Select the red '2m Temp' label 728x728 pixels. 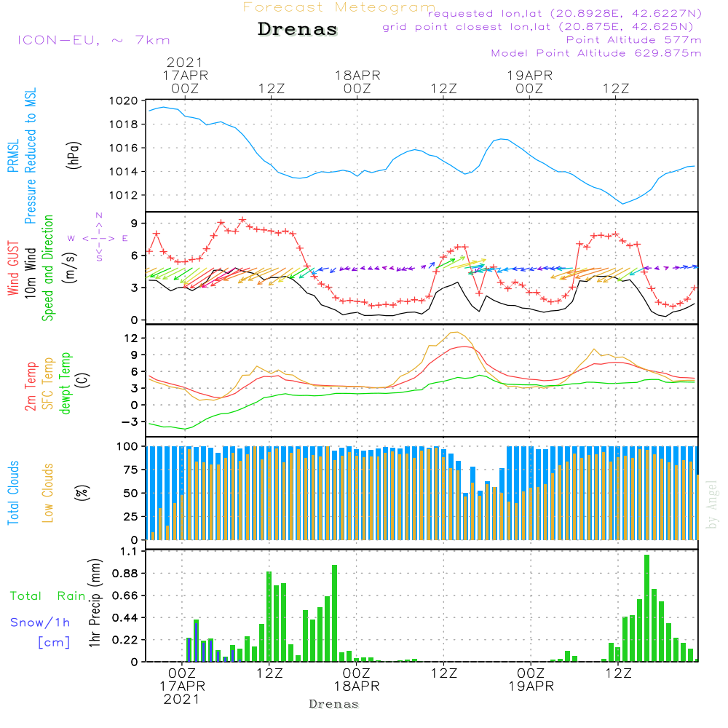[30, 387]
